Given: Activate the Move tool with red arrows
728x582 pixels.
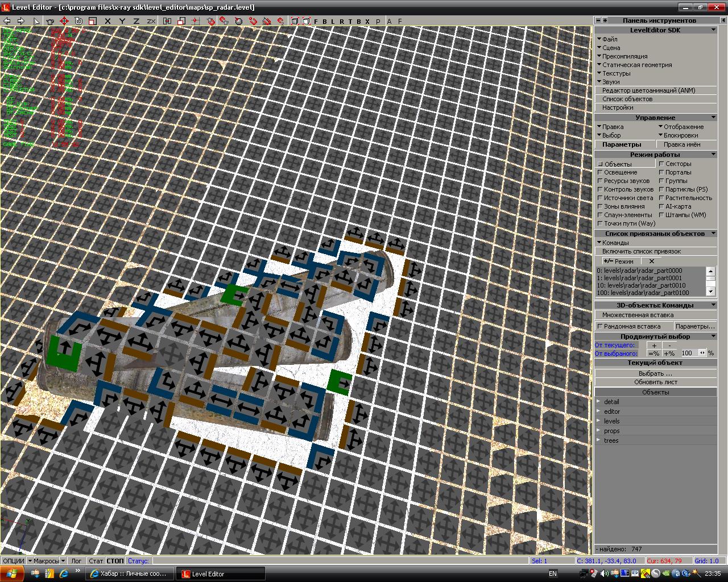Looking at the screenshot, I should click(64, 21).
